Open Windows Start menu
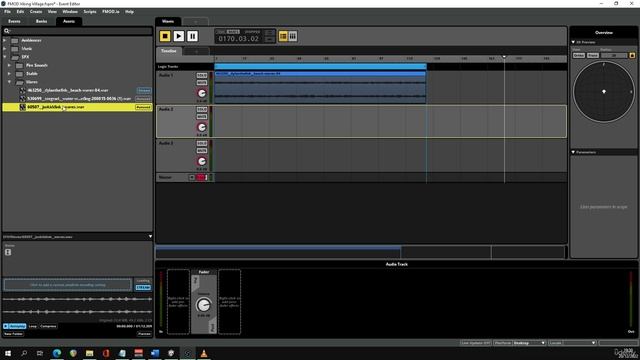This screenshot has width=640, height=360. (x=8, y=353)
